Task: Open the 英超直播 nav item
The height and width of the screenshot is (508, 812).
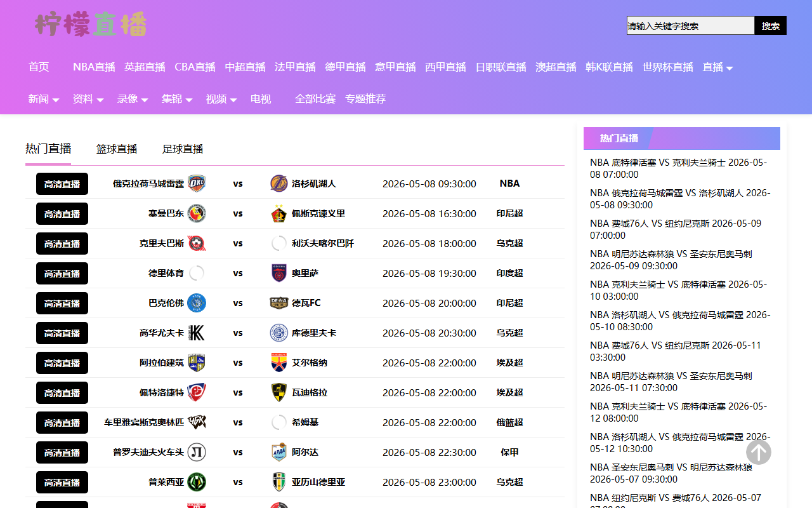Action: click(x=145, y=67)
